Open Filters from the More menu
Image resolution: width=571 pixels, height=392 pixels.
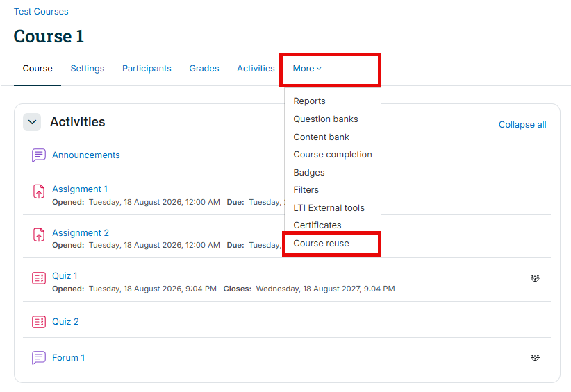306,190
